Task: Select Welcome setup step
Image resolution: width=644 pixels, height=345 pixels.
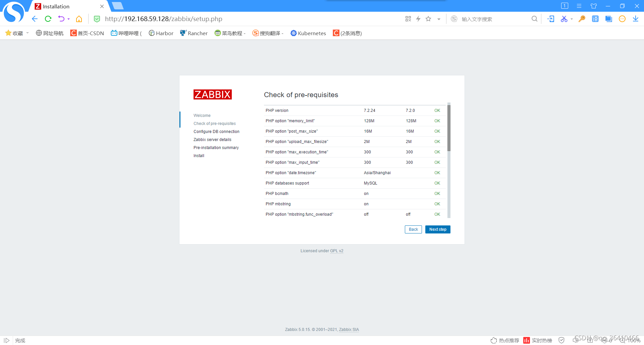Action: pos(202,116)
